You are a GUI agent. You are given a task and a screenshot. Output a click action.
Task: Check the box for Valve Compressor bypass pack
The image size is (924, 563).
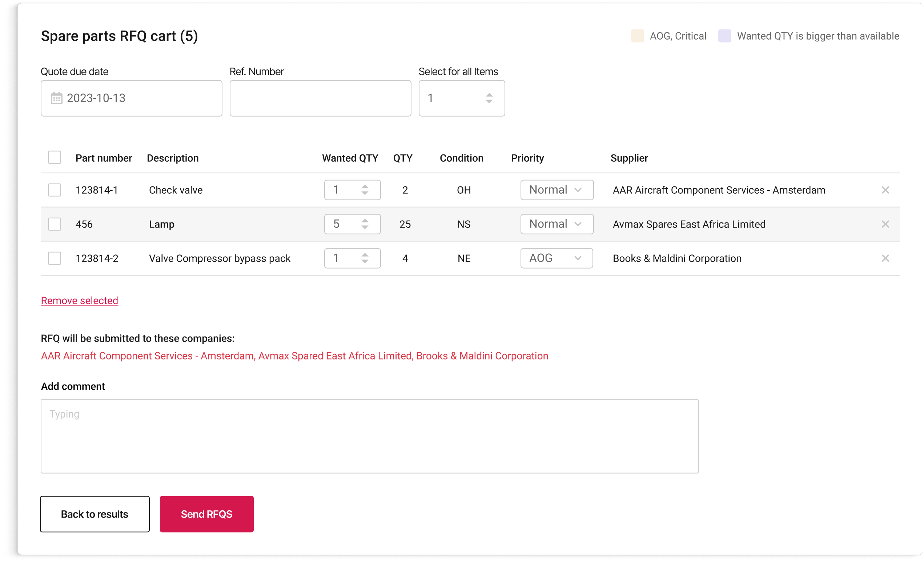(x=55, y=258)
